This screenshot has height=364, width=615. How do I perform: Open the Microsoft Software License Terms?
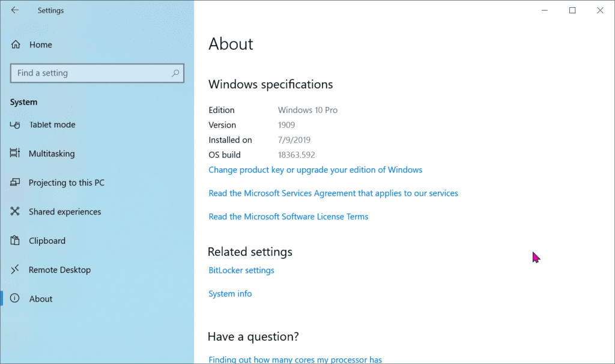pos(288,216)
